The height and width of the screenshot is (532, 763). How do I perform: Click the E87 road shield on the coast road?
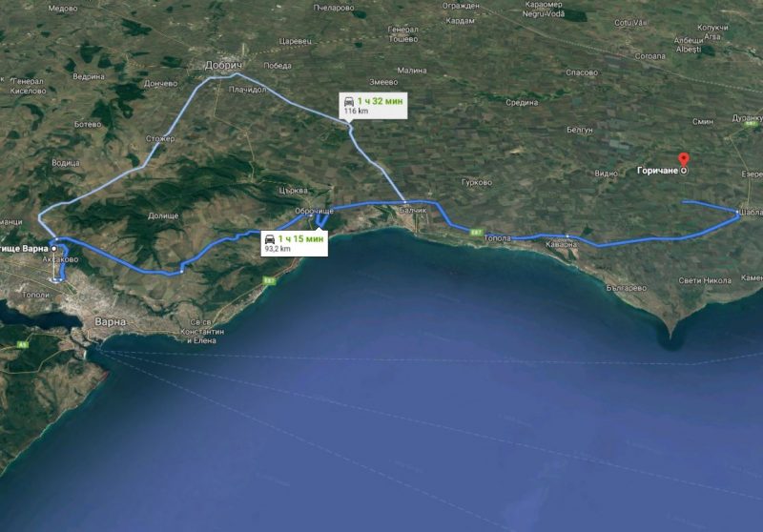click(x=269, y=280)
